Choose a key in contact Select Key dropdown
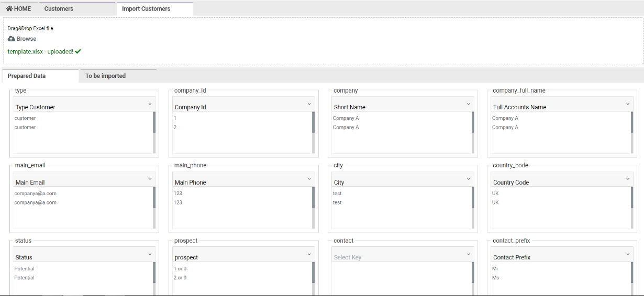Screen dimensions: 644x296 pos(402,255)
